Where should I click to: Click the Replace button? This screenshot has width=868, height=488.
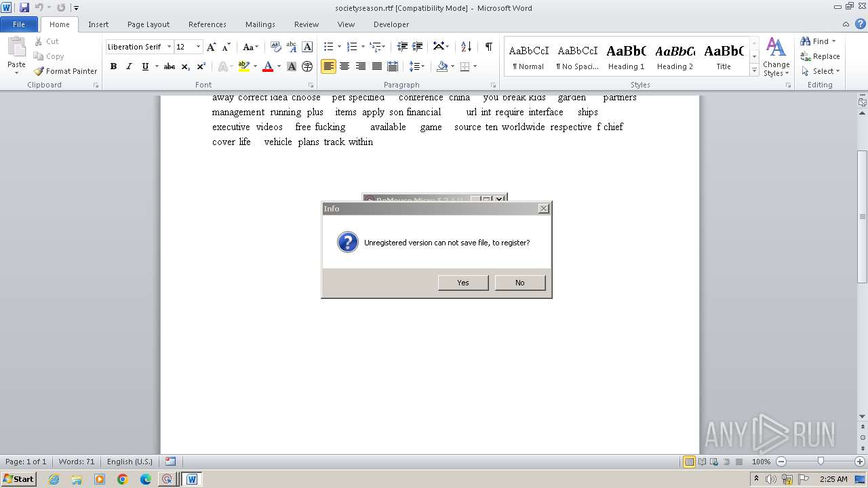tap(820, 56)
